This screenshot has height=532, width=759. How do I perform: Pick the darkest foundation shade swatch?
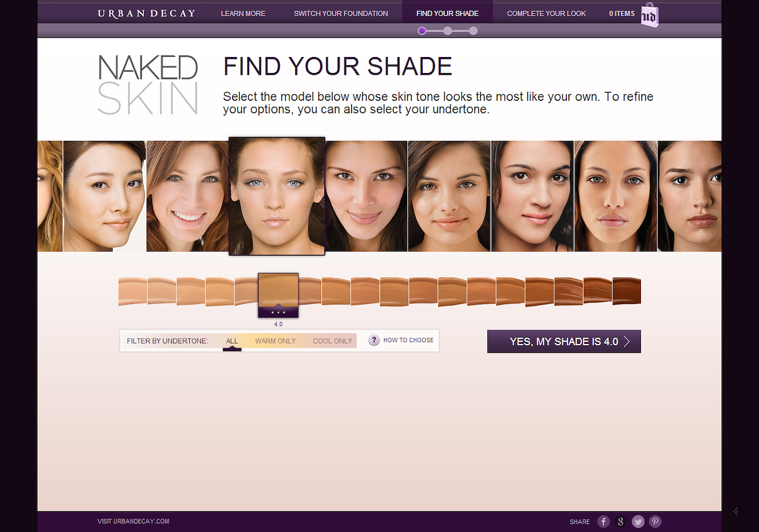point(627,291)
